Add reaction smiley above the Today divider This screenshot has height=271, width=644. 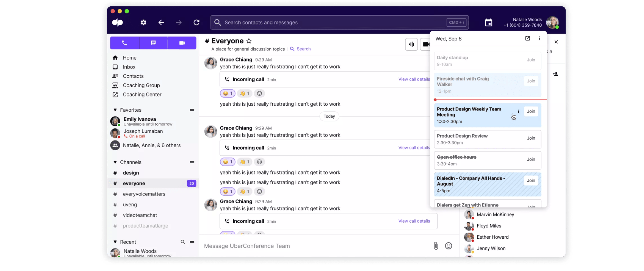pos(259,93)
